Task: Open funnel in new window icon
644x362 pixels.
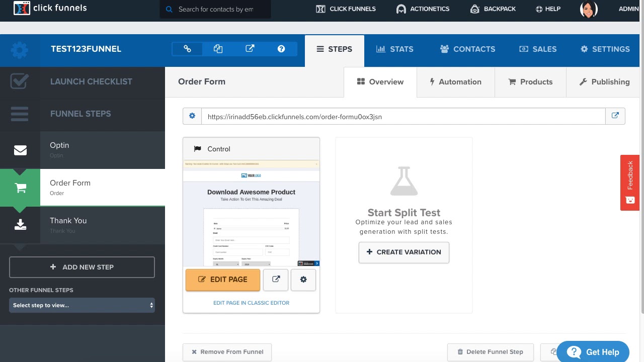Action: click(250, 49)
